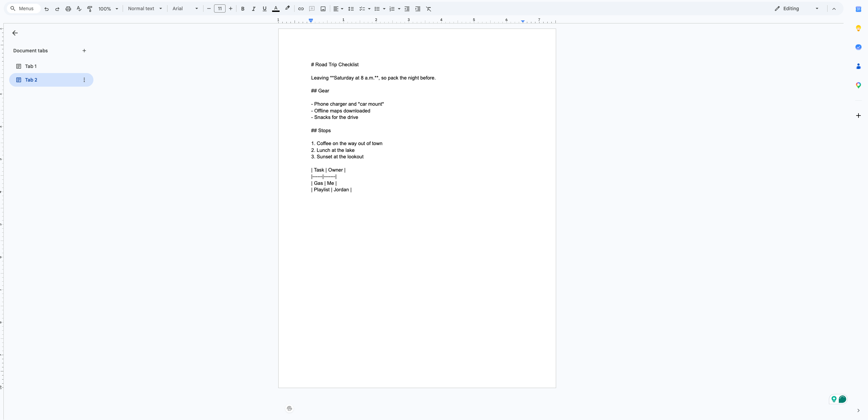Image resolution: width=868 pixels, height=420 pixels.
Task: Add a new document tab
Action: click(84, 51)
